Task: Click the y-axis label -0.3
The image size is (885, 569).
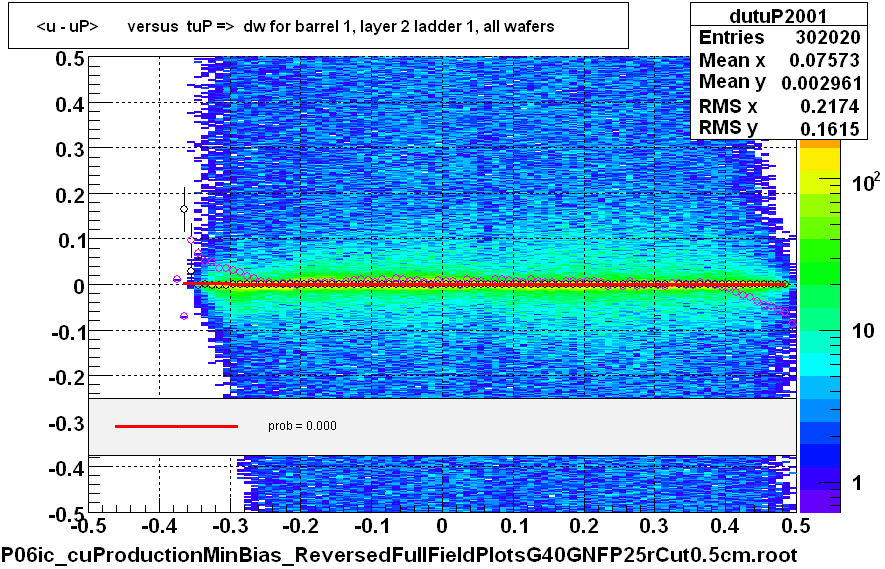Action: [x=67, y=423]
